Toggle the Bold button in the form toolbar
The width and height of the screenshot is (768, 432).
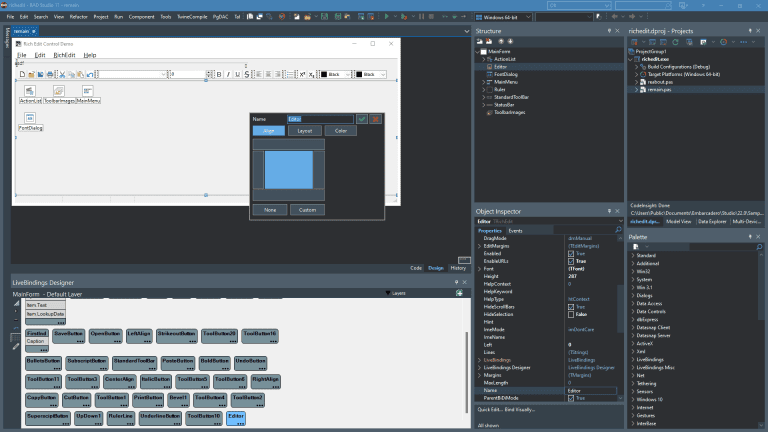tap(219, 74)
